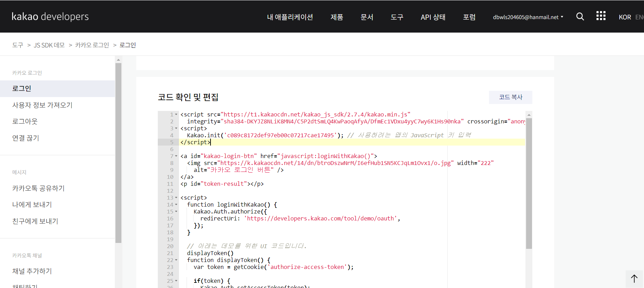The width and height of the screenshot is (644, 288).
Task: Open the 도구 menu in header
Action: (397, 17)
